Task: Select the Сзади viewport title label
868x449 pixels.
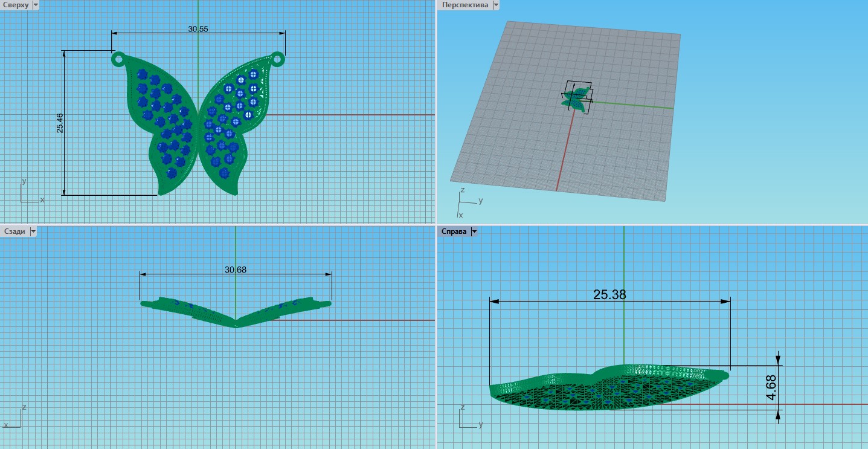Action: (15, 231)
